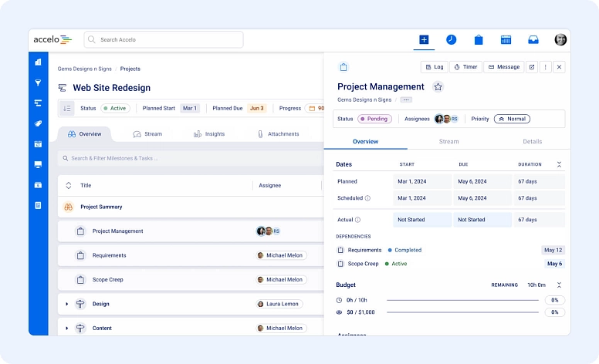Open the reports document icon in sidebar
Image resolution: width=599 pixels, height=364 pixels.
coord(38,206)
